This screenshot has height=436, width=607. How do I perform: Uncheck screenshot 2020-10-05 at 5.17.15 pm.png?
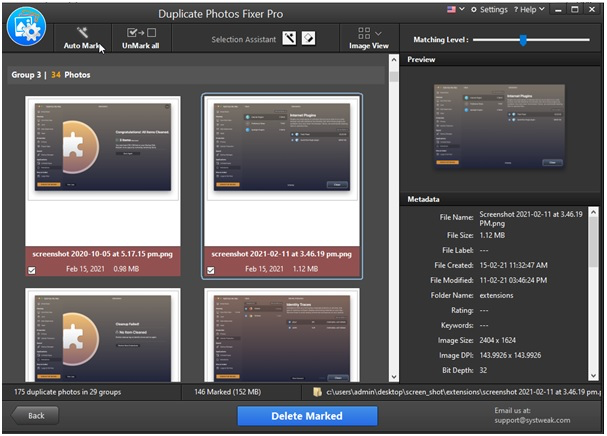click(32, 270)
